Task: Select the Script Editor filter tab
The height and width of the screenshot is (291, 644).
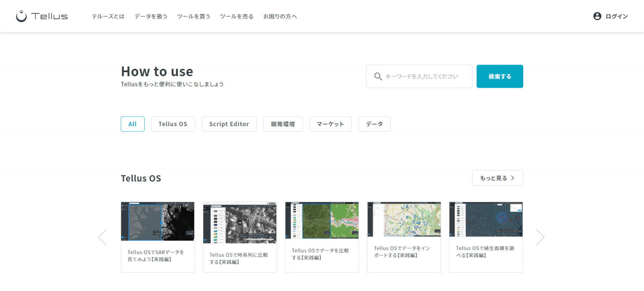Action: pos(229,124)
